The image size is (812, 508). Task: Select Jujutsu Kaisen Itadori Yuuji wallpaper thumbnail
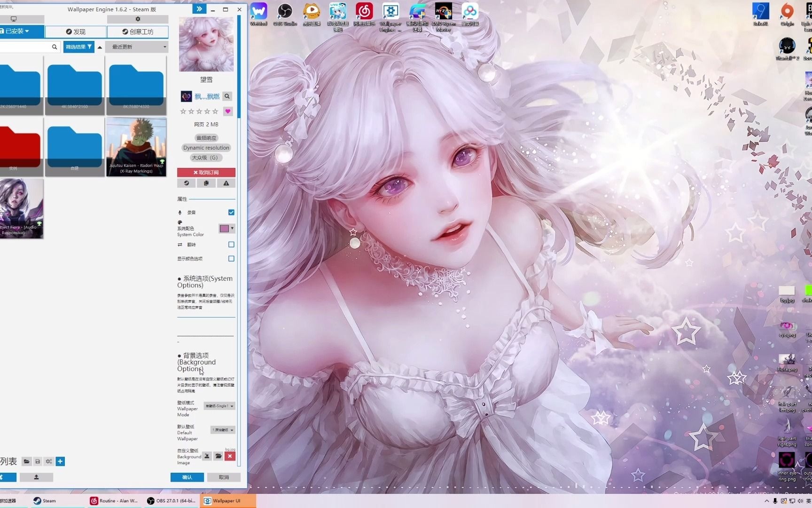[136, 147]
